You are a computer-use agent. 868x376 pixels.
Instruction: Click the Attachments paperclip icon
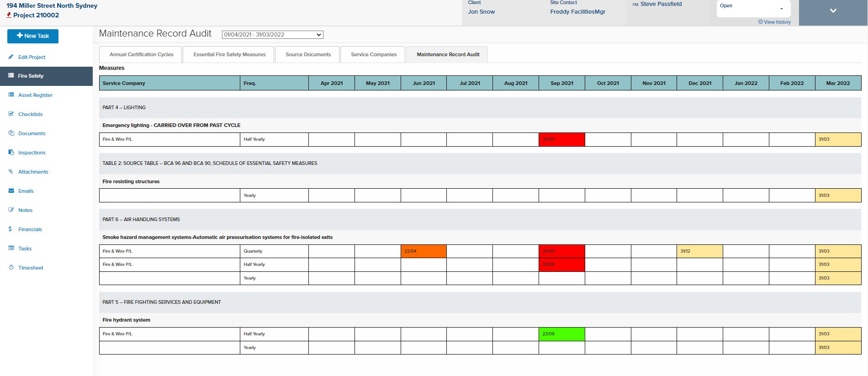tap(11, 171)
